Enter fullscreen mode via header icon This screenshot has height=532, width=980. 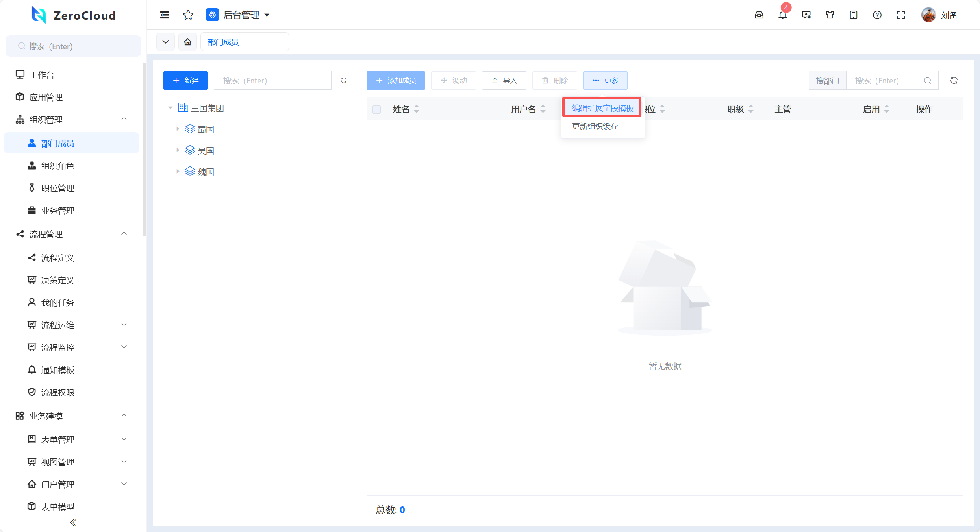point(900,15)
